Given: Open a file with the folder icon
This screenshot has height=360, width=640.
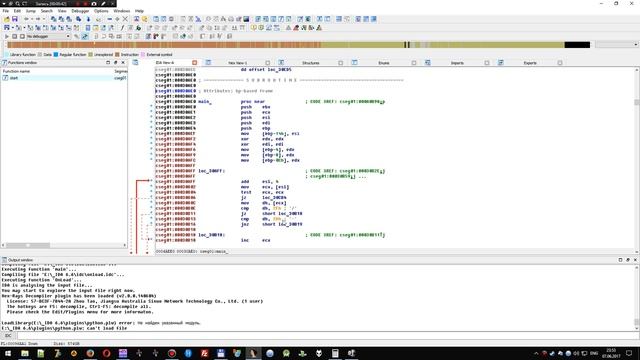Looking at the screenshot, I should [7, 19].
